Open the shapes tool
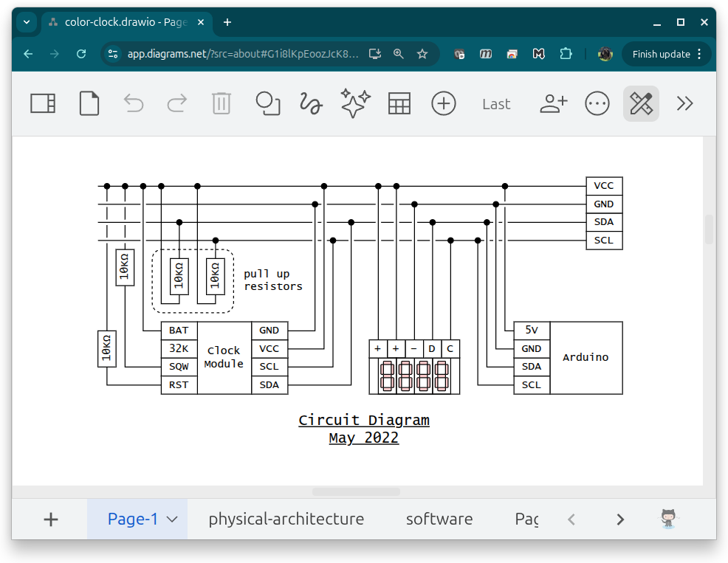 [268, 103]
